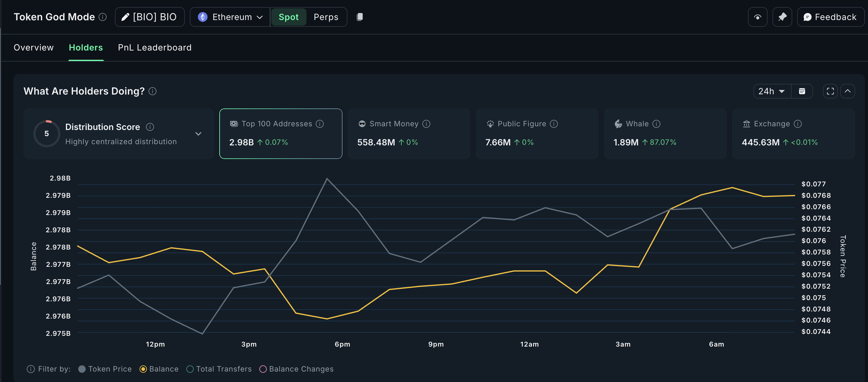This screenshot has width=868, height=382.
Task: Expand the holders chart to fullscreen
Action: pos(830,91)
